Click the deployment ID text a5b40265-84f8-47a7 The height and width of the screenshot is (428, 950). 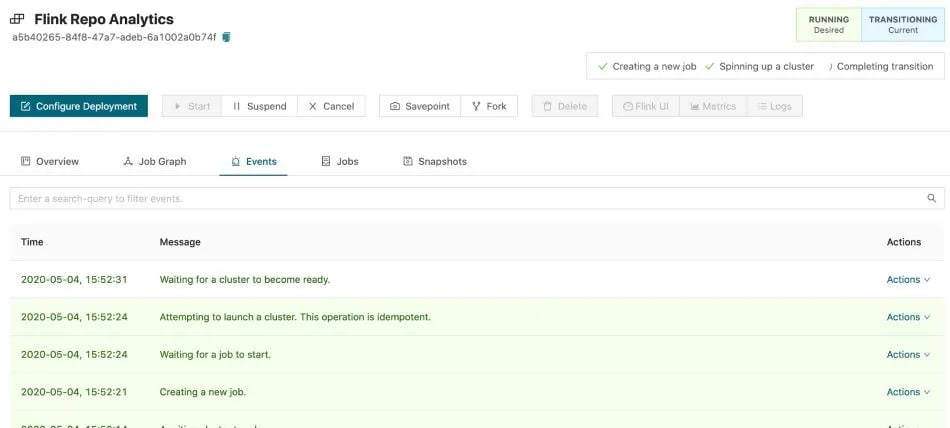pyautogui.click(x=114, y=38)
